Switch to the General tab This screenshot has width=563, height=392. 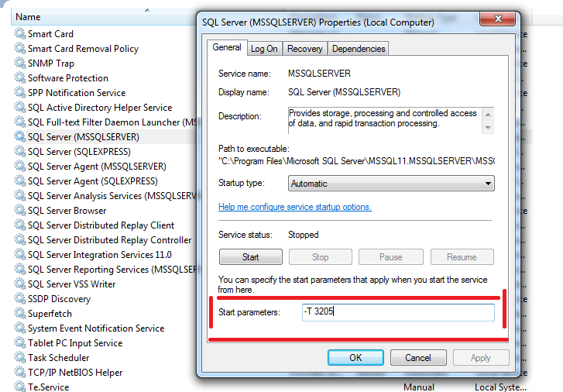(227, 47)
